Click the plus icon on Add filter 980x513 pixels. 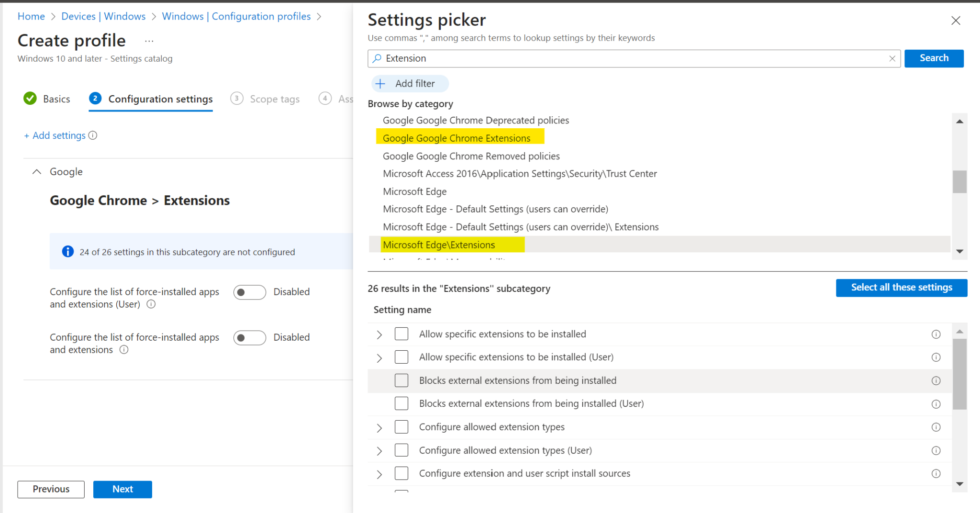point(380,84)
